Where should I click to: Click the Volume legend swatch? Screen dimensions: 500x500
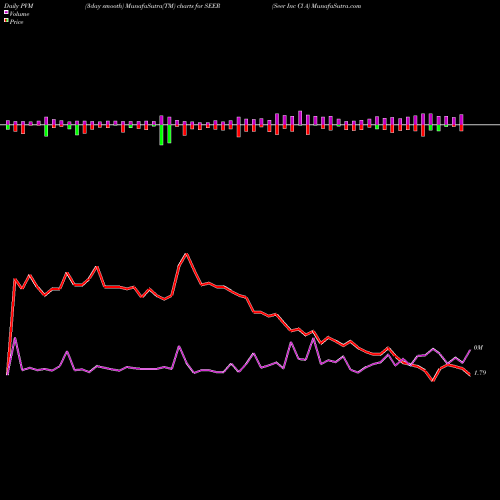pyautogui.click(x=6, y=13)
